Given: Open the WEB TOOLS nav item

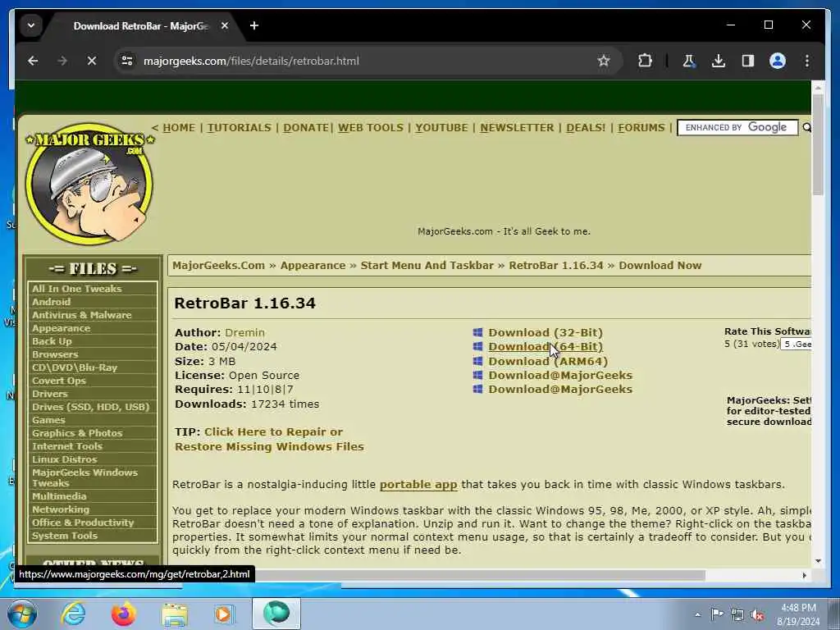Looking at the screenshot, I should point(370,127).
